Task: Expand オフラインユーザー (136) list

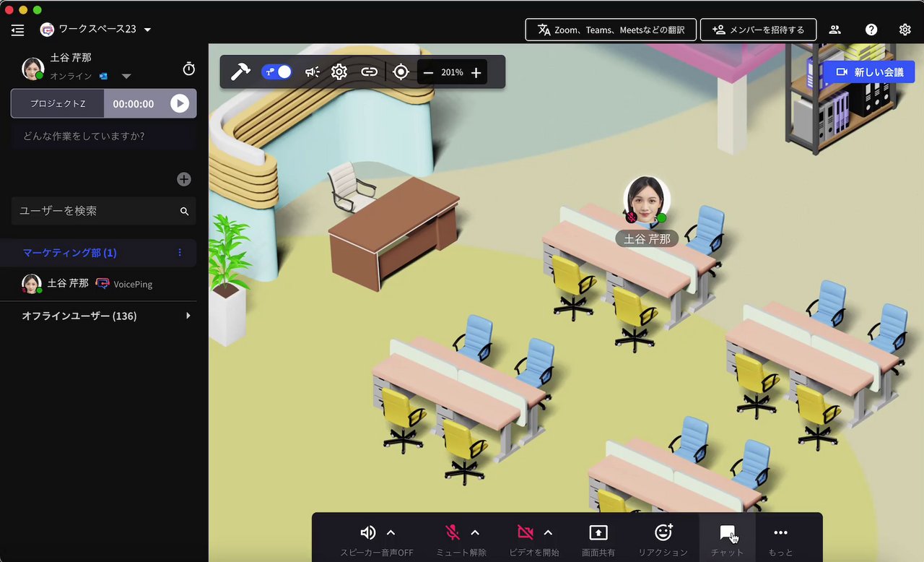Action: 188,316
